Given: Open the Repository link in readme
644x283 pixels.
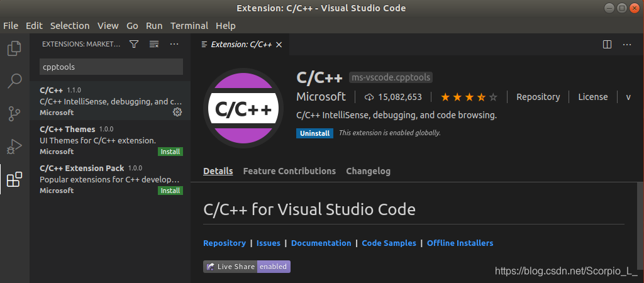Looking at the screenshot, I should click(225, 243).
